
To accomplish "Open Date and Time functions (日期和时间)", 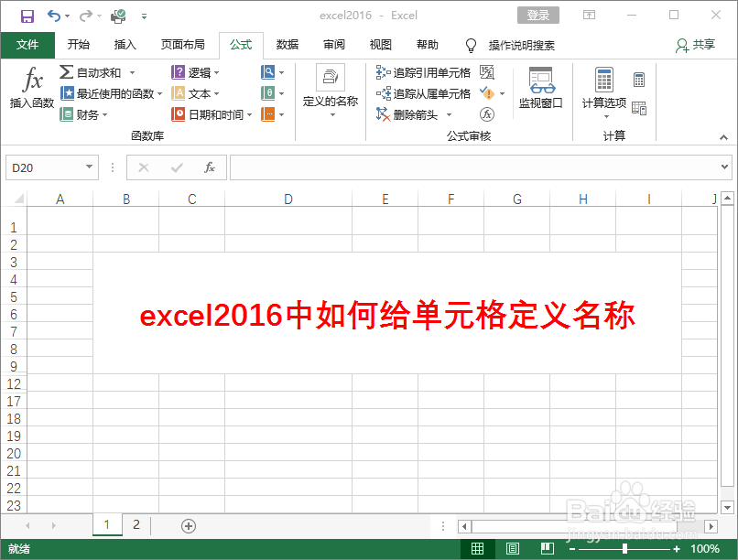I will pos(212,114).
